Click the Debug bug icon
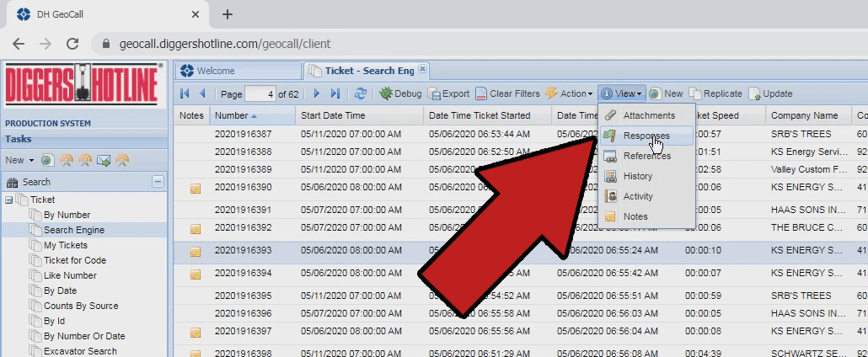This screenshot has width=868, height=357. pyautogui.click(x=386, y=93)
